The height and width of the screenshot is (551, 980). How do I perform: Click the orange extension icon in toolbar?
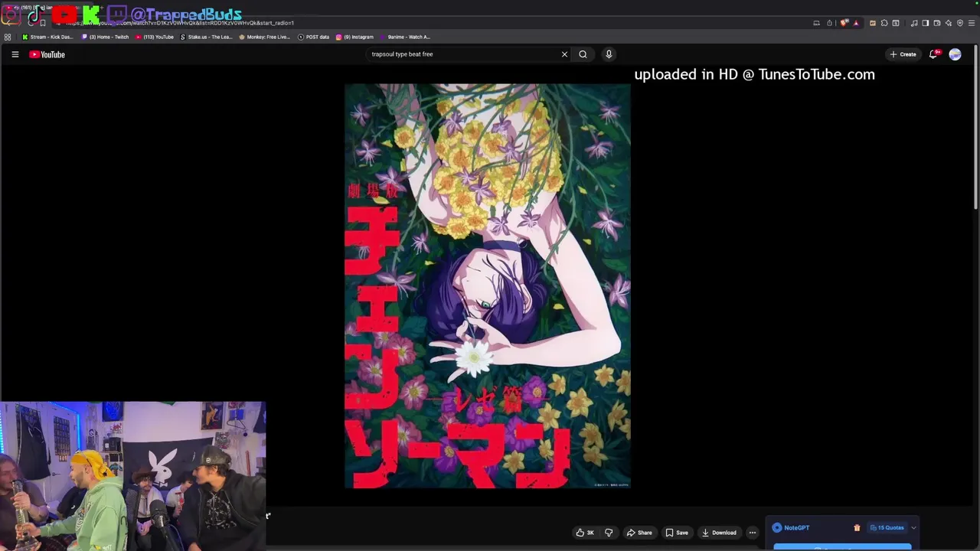click(872, 23)
